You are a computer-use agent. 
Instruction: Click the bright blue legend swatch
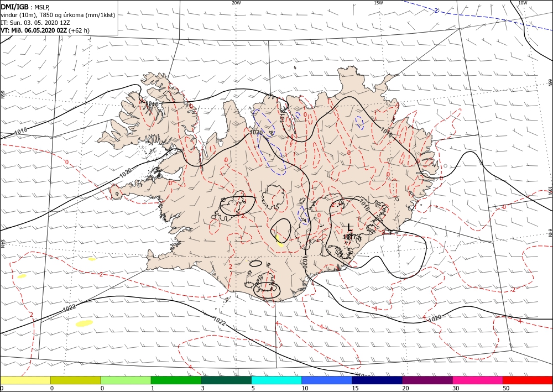click(327, 380)
